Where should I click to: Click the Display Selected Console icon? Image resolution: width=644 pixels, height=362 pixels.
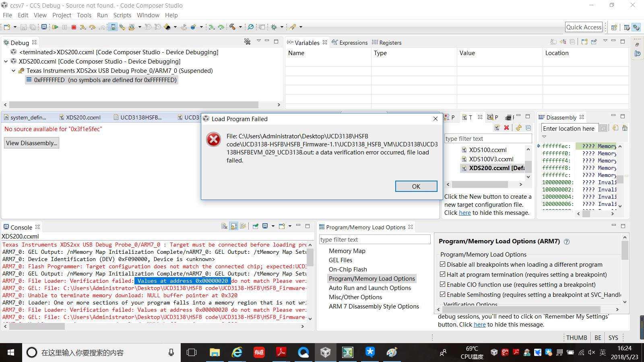click(265, 226)
